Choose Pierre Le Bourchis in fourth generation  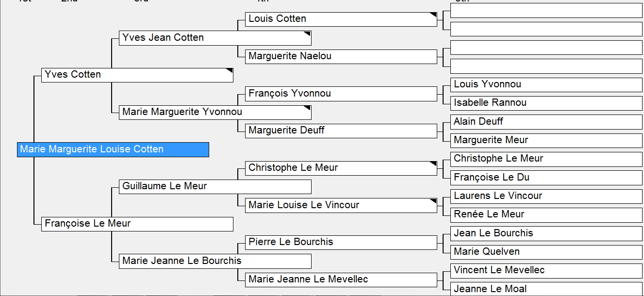click(x=341, y=242)
